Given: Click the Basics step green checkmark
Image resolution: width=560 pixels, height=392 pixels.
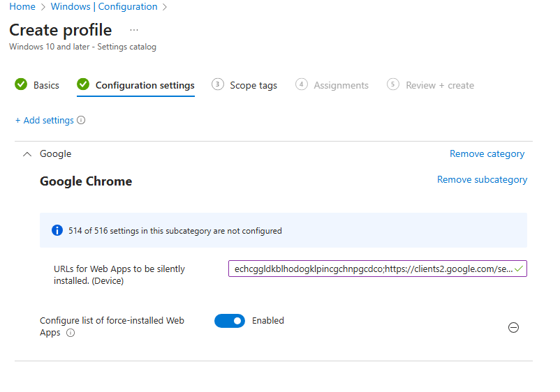Looking at the screenshot, I should (21, 84).
